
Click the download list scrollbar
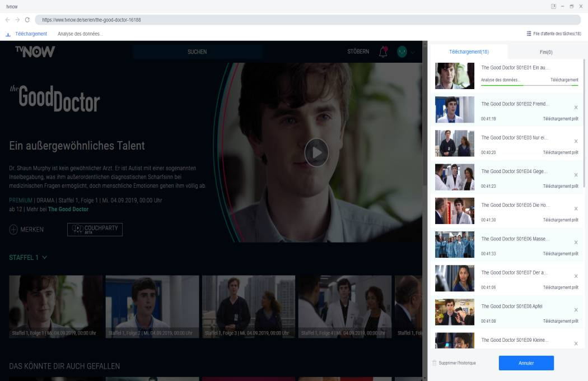[584, 124]
